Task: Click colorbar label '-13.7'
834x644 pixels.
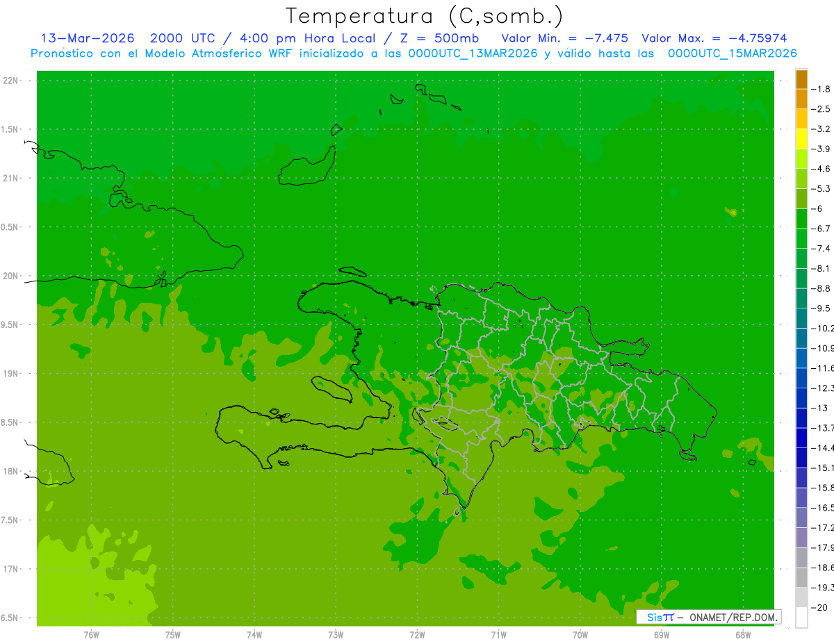Action: pos(824,428)
